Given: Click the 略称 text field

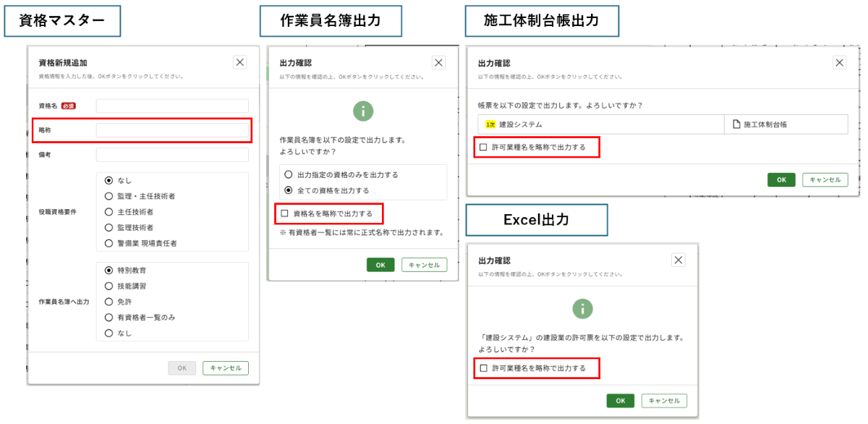Looking at the screenshot, I should pos(172,130).
